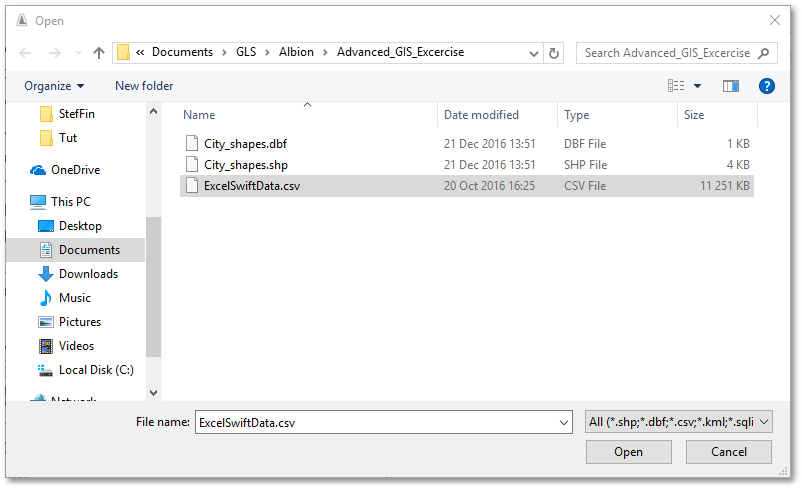This screenshot has height=489, width=802.
Task: Select Documents in breadcrumb path
Action: tap(182, 52)
